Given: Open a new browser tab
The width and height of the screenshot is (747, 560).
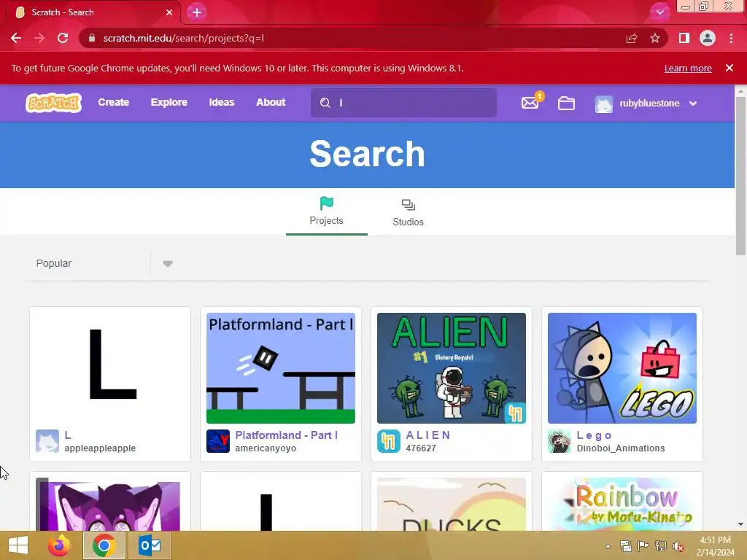Looking at the screenshot, I should click(x=197, y=12).
